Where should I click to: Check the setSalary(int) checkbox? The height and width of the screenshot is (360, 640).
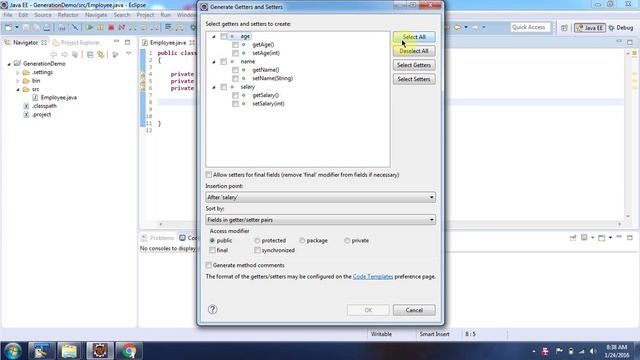(235, 104)
